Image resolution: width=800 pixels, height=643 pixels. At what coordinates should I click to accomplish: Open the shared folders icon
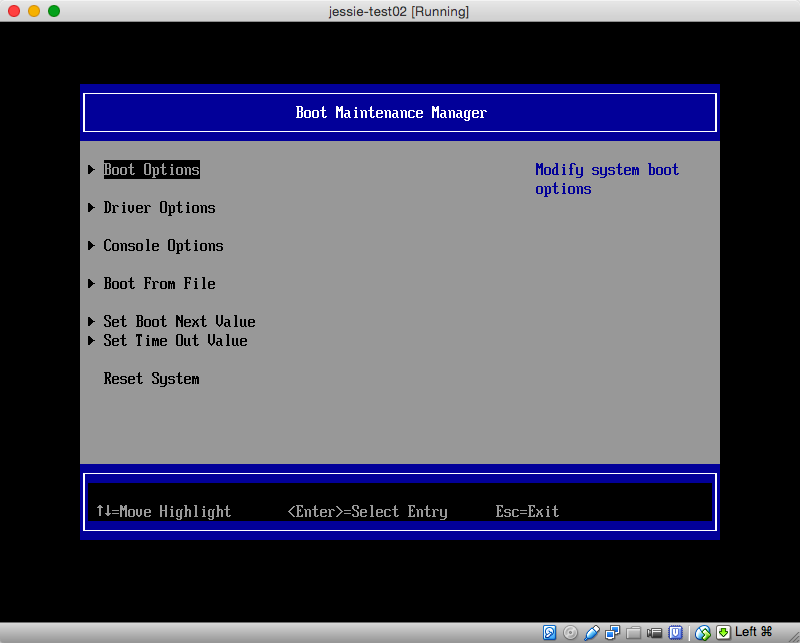point(633,633)
